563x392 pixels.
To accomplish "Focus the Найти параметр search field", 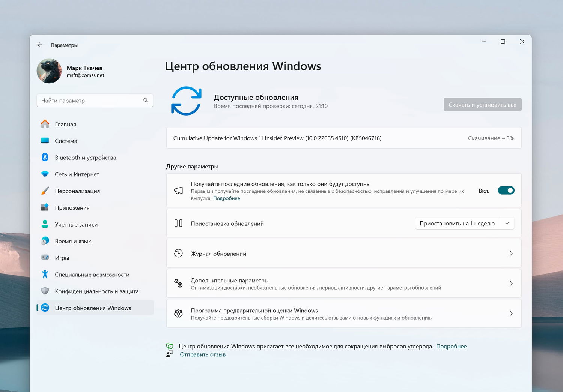I will point(95,101).
